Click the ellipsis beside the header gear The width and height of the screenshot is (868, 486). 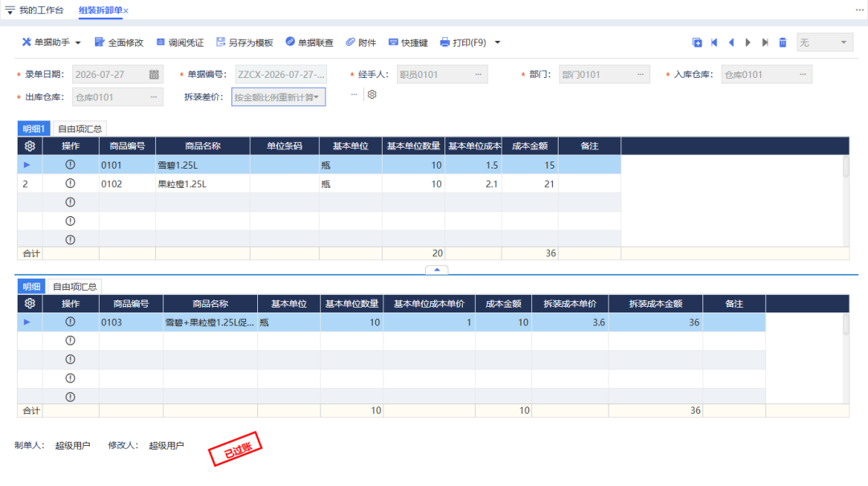354,95
